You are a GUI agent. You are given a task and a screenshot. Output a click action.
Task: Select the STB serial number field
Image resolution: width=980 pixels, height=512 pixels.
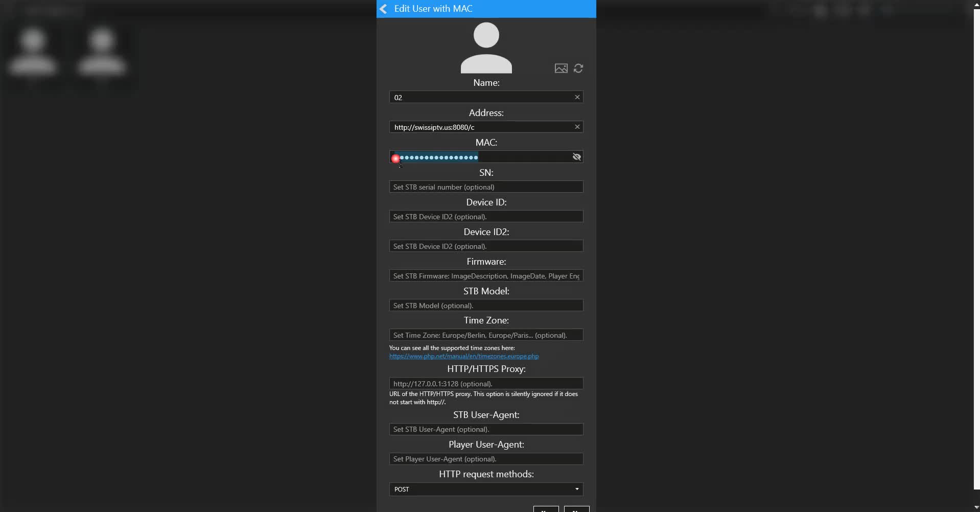(x=485, y=187)
